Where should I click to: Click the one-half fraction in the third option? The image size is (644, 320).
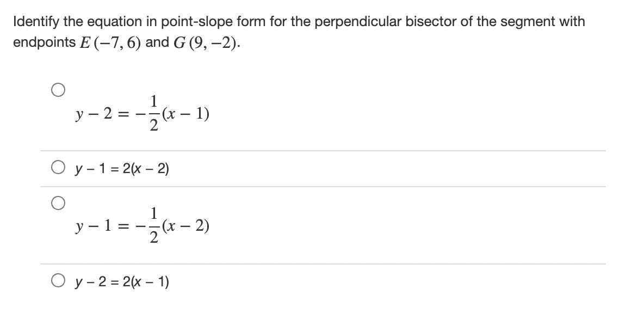[153, 225]
